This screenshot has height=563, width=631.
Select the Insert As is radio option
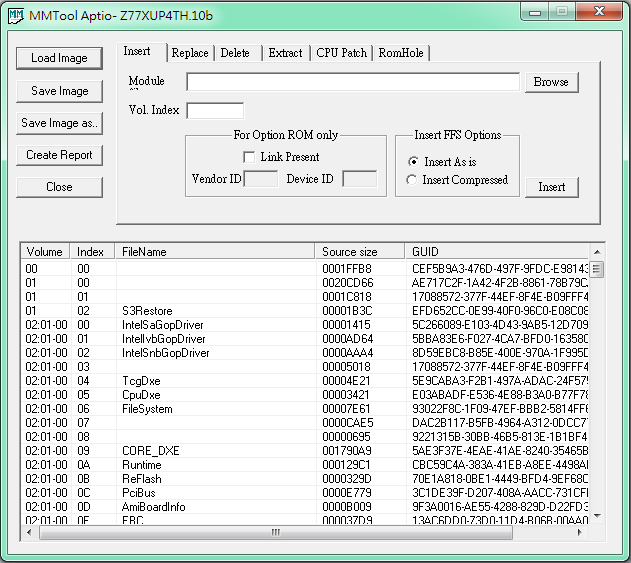tap(413, 162)
